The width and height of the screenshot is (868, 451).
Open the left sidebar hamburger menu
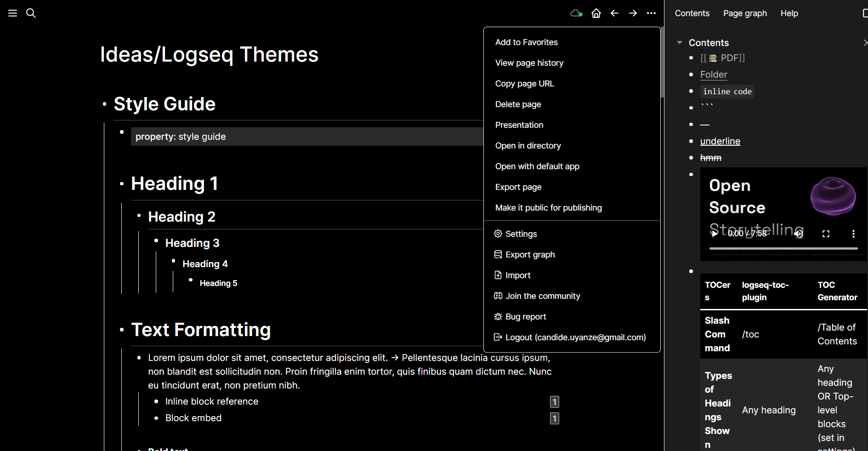(x=13, y=13)
